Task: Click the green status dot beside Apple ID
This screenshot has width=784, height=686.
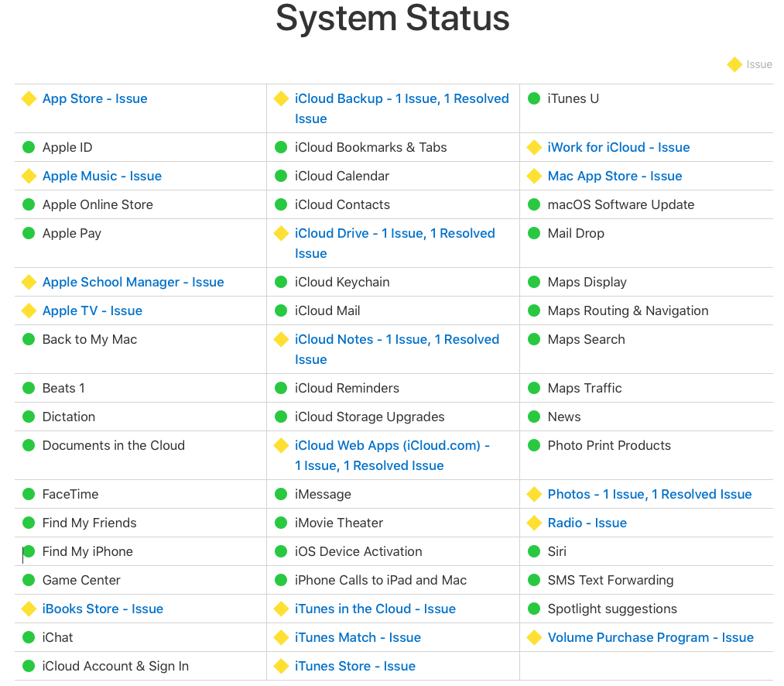Action: (x=29, y=147)
